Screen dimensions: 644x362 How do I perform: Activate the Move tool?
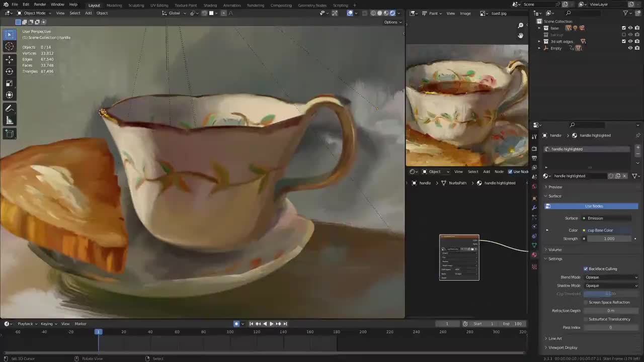click(9, 59)
